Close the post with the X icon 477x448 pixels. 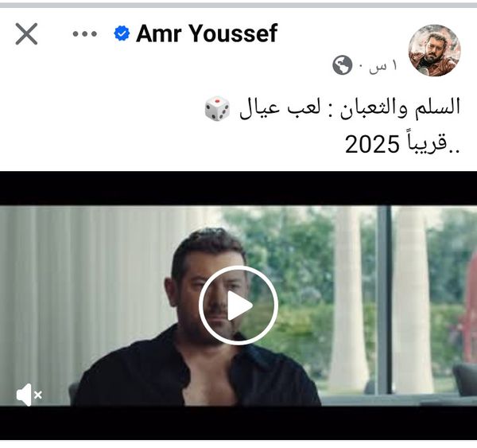point(26,33)
